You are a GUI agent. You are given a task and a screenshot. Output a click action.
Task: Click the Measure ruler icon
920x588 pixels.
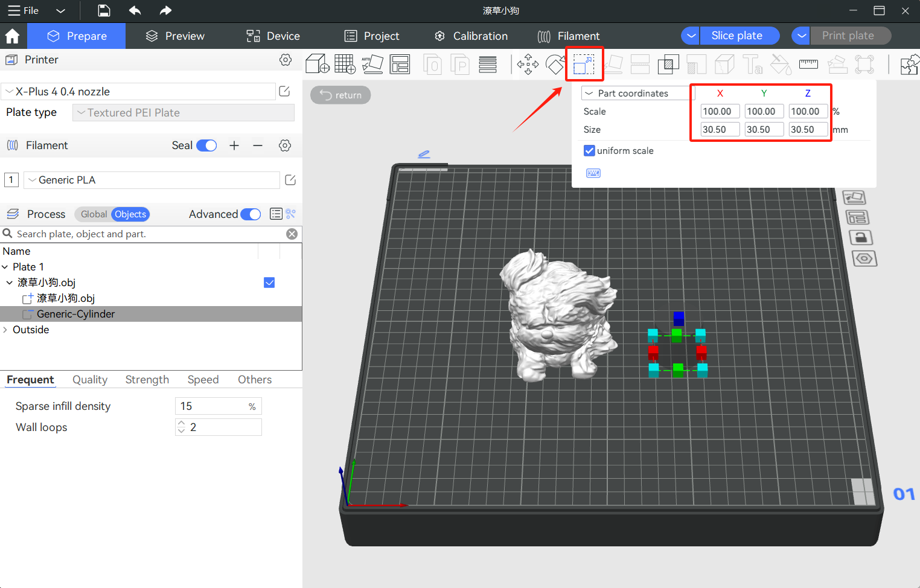click(808, 64)
